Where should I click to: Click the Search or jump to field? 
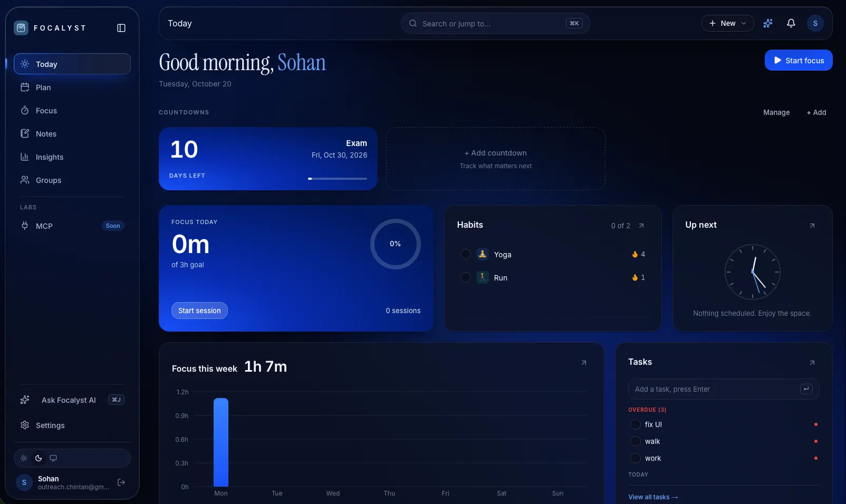click(496, 23)
